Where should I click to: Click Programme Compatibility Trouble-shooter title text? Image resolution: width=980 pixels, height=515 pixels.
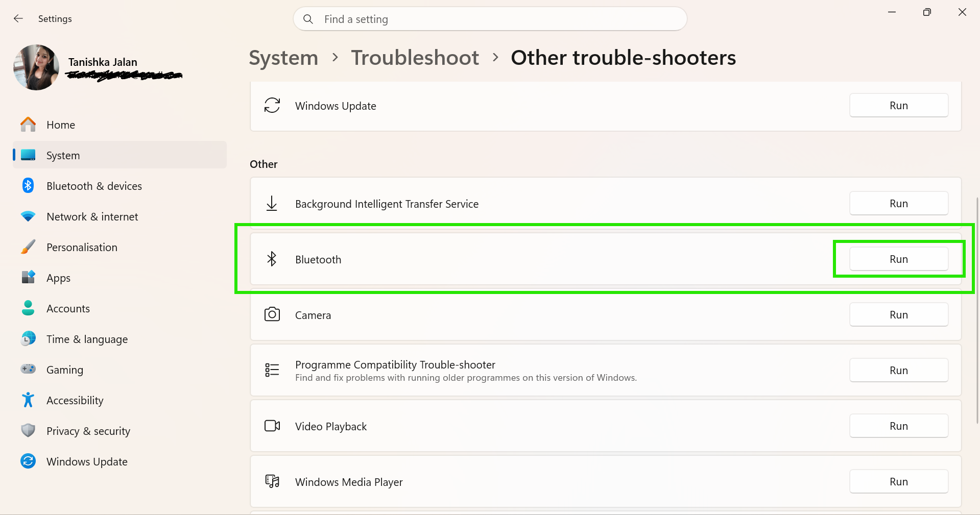395,364
